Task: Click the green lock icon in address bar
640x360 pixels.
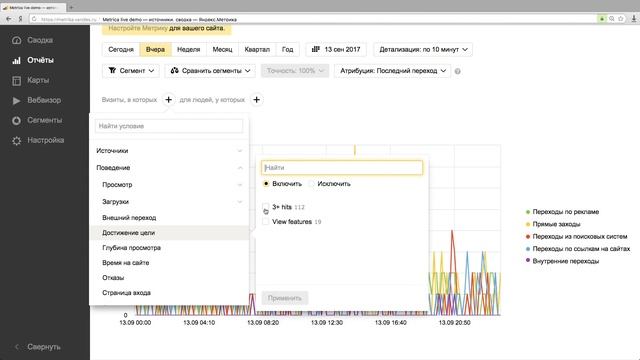Action: [602, 19]
